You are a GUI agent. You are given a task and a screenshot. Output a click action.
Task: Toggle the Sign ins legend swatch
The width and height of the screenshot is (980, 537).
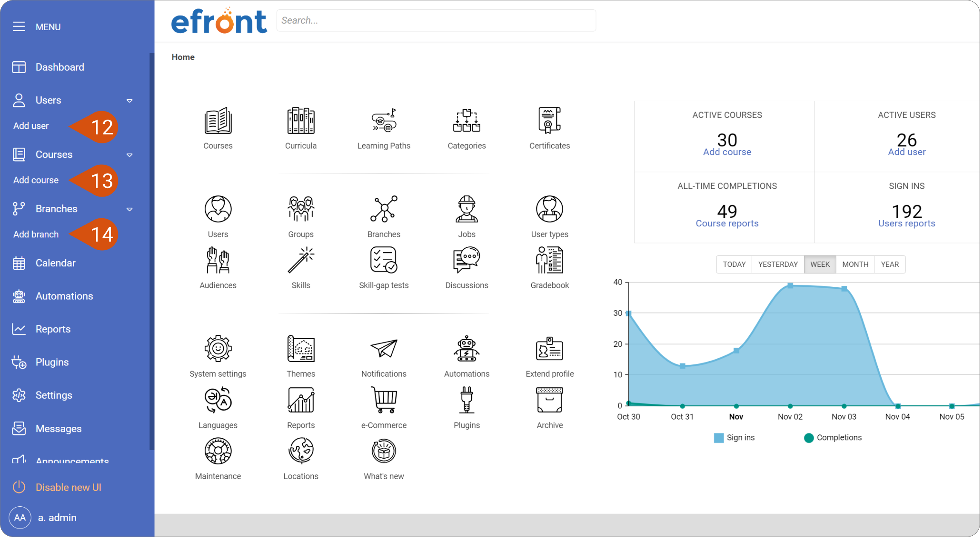(x=718, y=437)
